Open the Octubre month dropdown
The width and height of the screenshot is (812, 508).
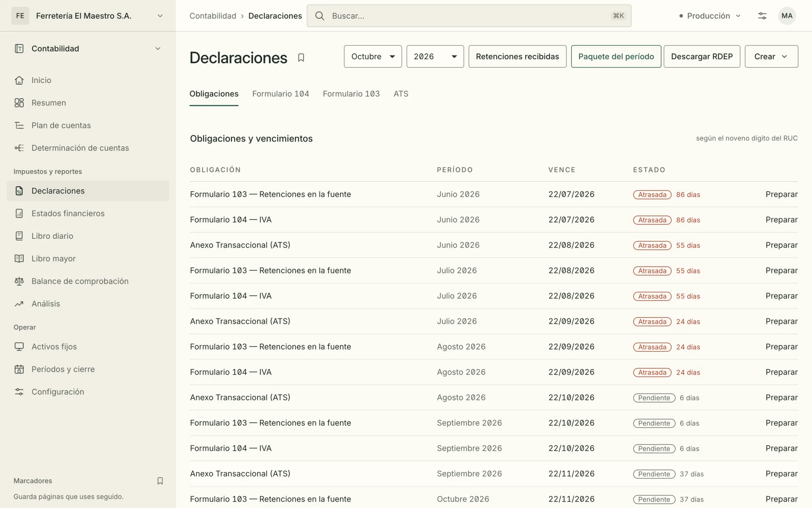click(x=373, y=56)
